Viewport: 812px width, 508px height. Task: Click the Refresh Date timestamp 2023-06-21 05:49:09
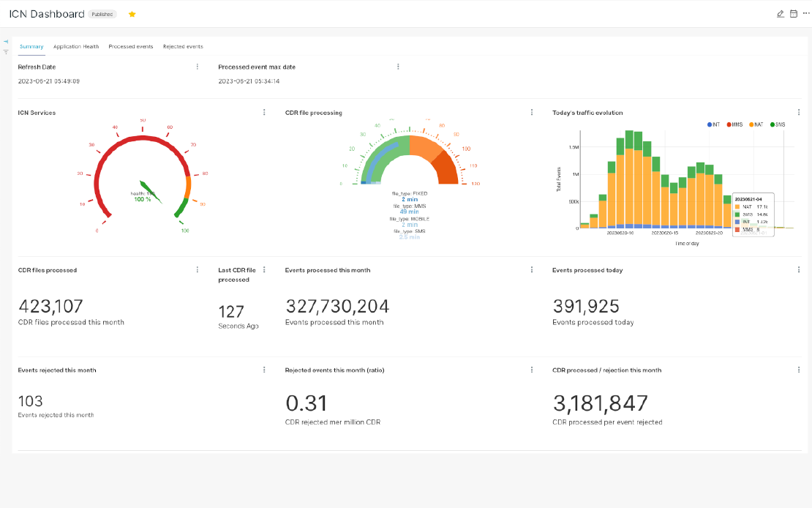[49, 81]
